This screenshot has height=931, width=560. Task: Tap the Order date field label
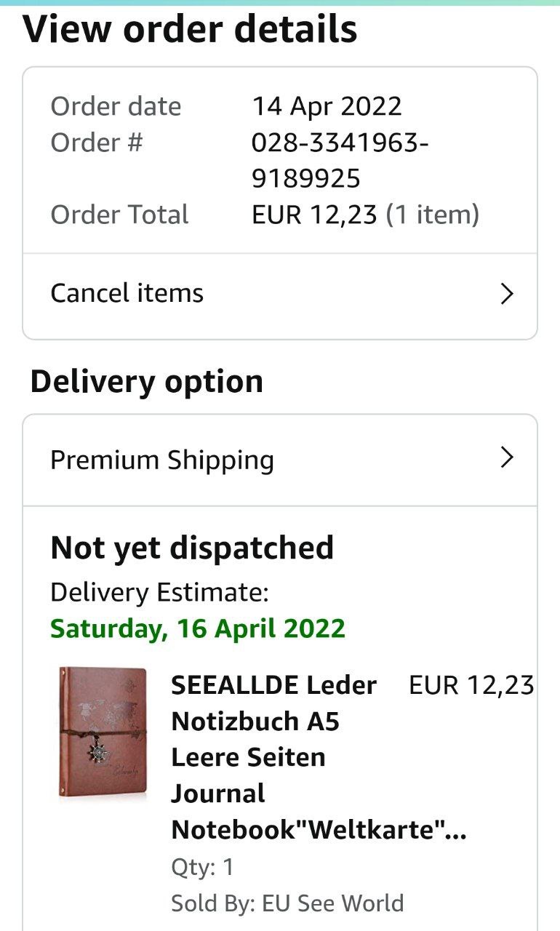click(116, 106)
